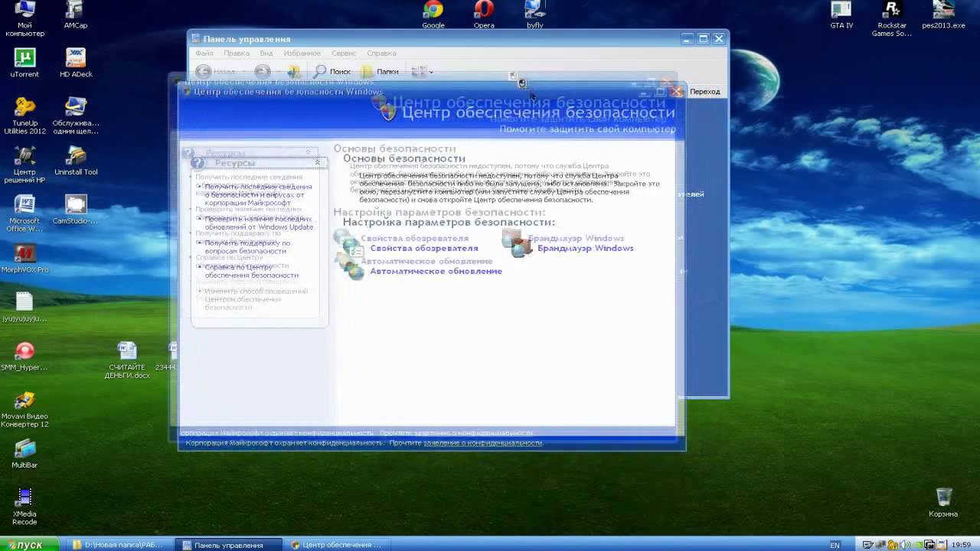Open the Сервис menu

[x=344, y=54]
